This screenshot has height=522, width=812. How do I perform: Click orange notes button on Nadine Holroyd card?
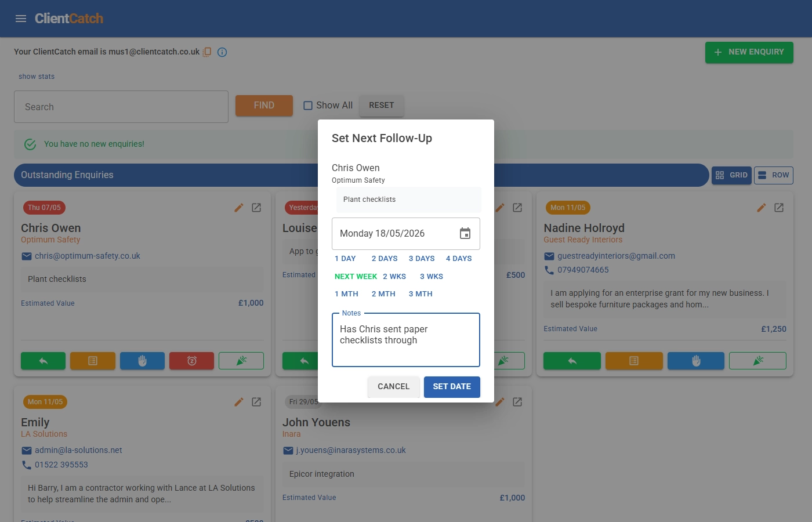point(634,361)
